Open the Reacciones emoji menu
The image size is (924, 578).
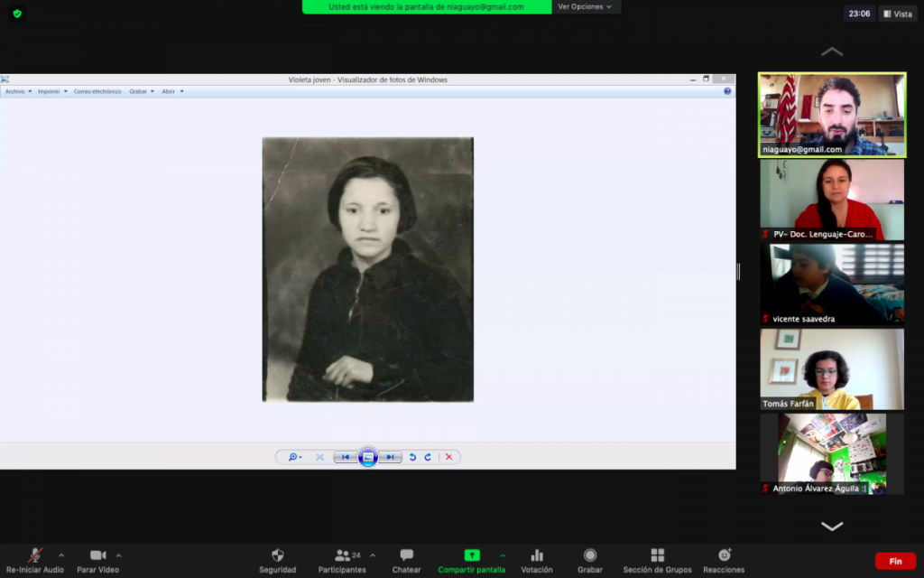tap(724, 555)
